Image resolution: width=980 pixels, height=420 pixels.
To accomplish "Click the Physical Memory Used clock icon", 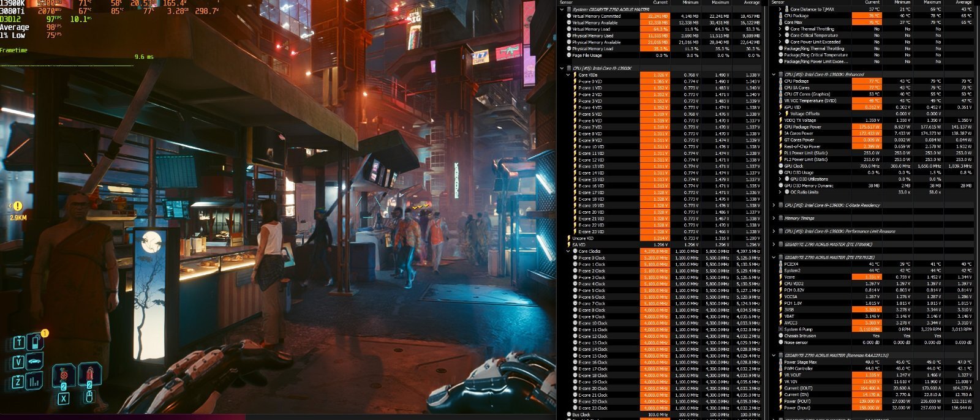I will pyautogui.click(x=568, y=36).
